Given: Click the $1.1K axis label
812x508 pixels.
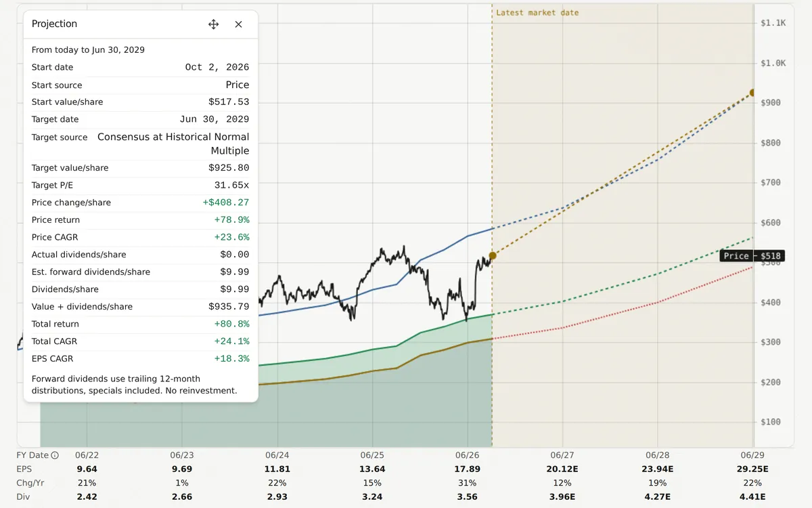Looking at the screenshot, I should [773, 23].
